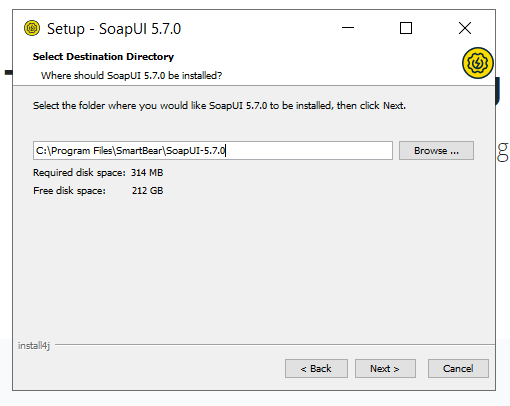The width and height of the screenshot is (510, 406).
Task: Click the background letter g beside dialog
Action: [503, 152]
